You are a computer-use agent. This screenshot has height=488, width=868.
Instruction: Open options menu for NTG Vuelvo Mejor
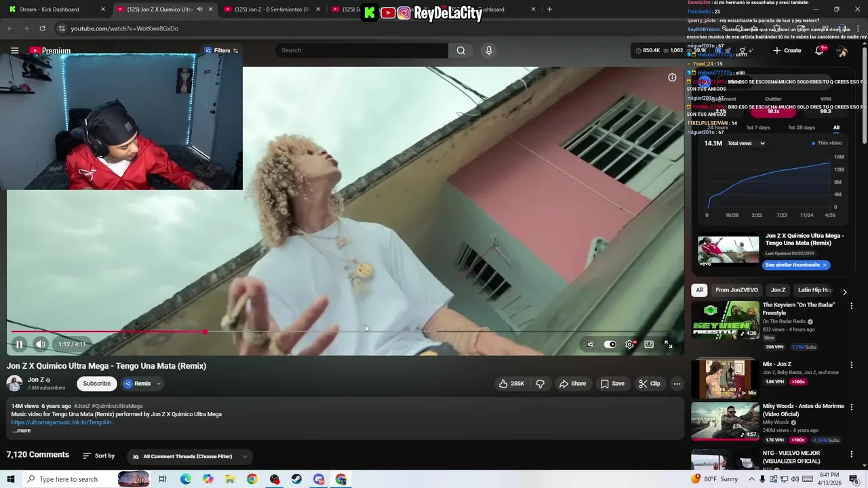click(x=852, y=454)
